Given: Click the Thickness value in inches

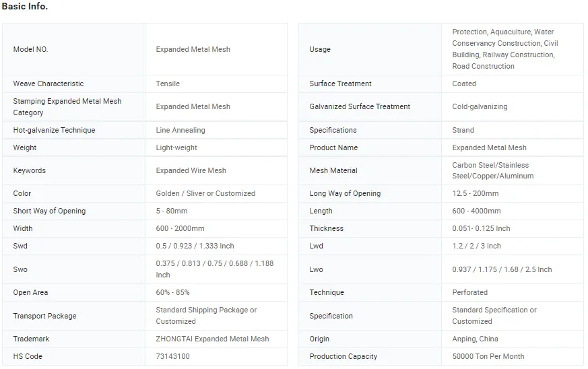Looking at the screenshot, I should pyautogui.click(x=481, y=228).
